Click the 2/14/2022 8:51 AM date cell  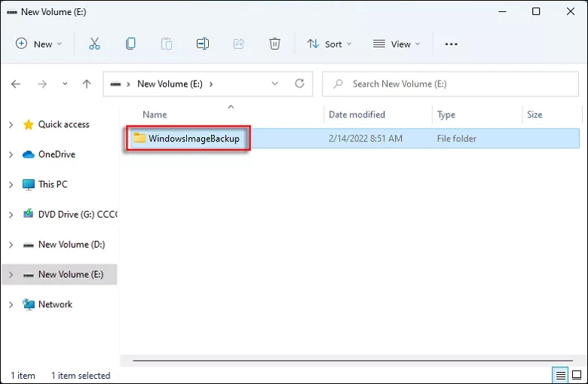366,139
